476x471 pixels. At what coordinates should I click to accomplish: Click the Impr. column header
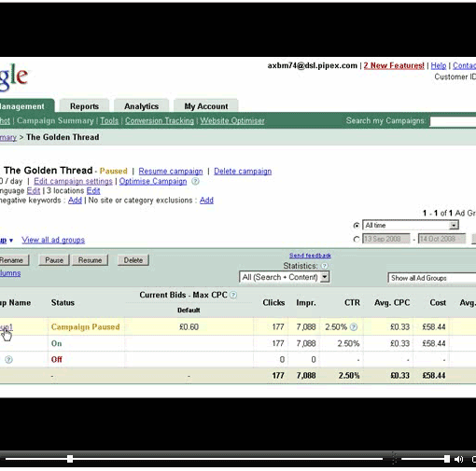tap(306, 302)
